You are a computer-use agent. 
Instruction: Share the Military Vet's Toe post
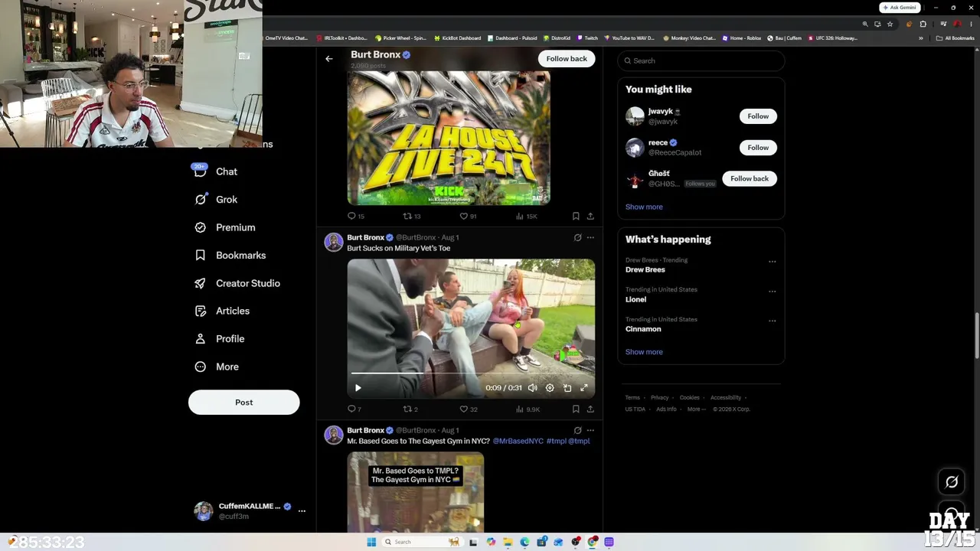tap(590, 409)
